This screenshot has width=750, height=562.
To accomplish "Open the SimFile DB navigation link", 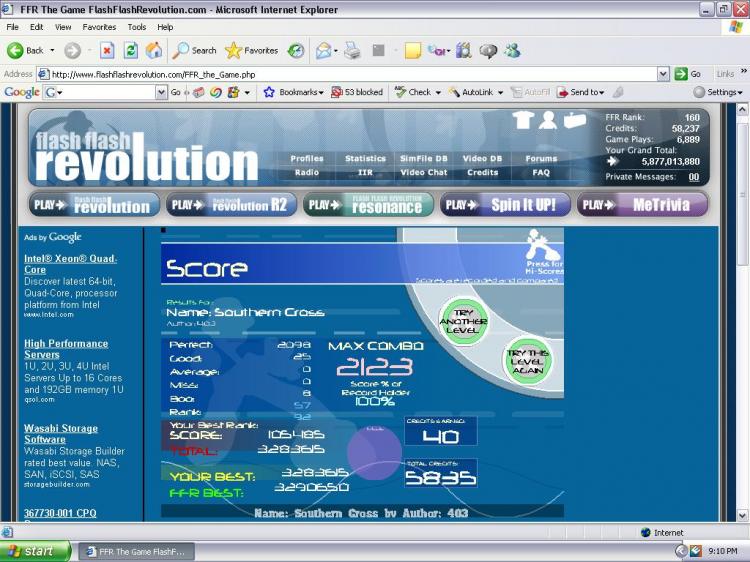I will point(424,158).
